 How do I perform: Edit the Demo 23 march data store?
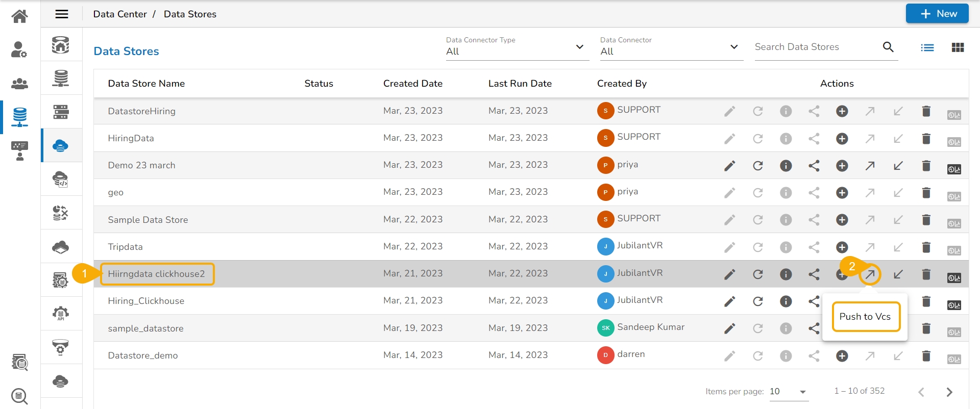pyautogui.click(x=729, y=166)
